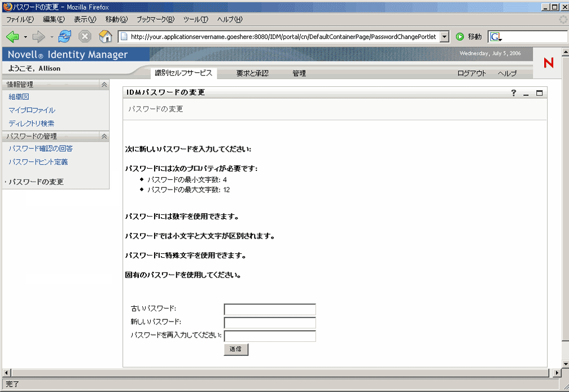This screenshot has height=392, width=569.
Task: Open the パスワード確認の回答 link
Action: tap(41, 149)
